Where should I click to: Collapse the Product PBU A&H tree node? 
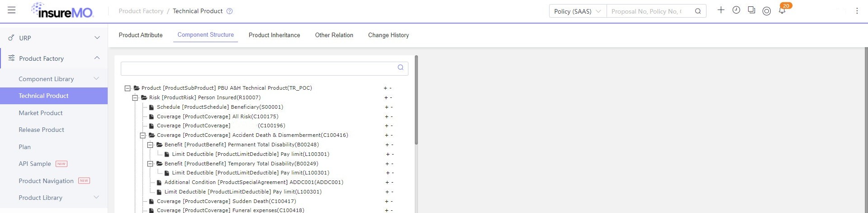coord(128,88)
